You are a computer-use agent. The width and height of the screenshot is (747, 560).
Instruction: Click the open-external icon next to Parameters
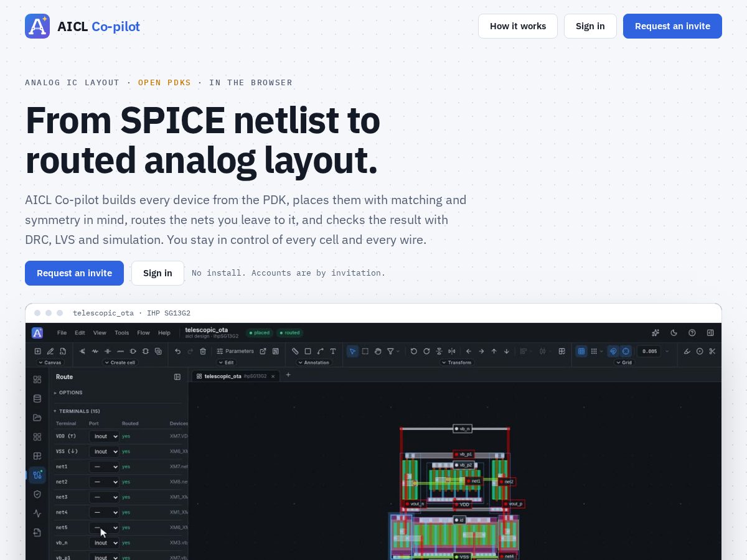(263, 351)
